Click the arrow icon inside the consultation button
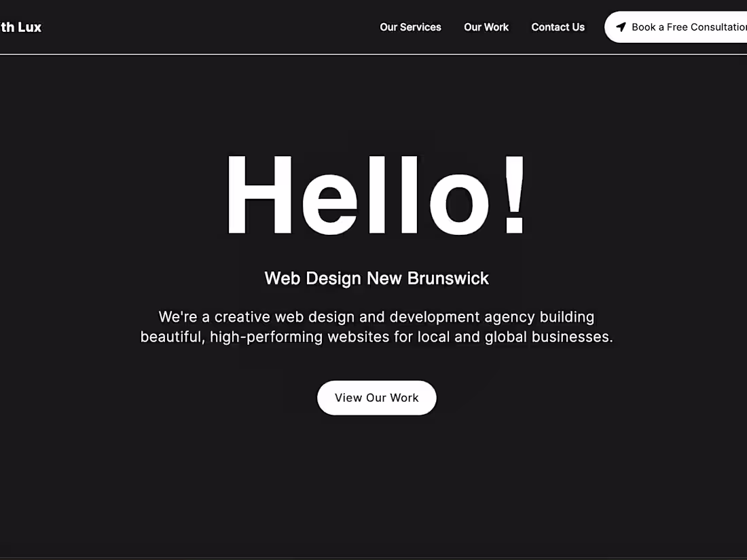 click(x=620, y=27)
